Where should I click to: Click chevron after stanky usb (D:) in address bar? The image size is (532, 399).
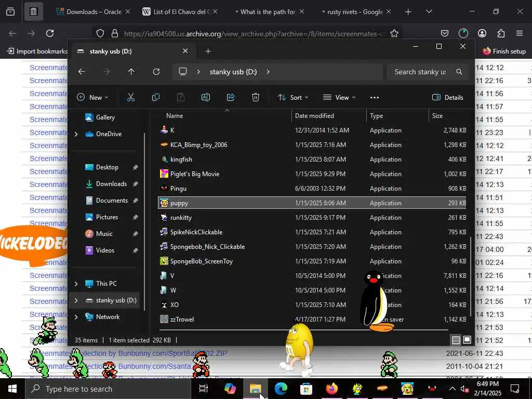268,72
